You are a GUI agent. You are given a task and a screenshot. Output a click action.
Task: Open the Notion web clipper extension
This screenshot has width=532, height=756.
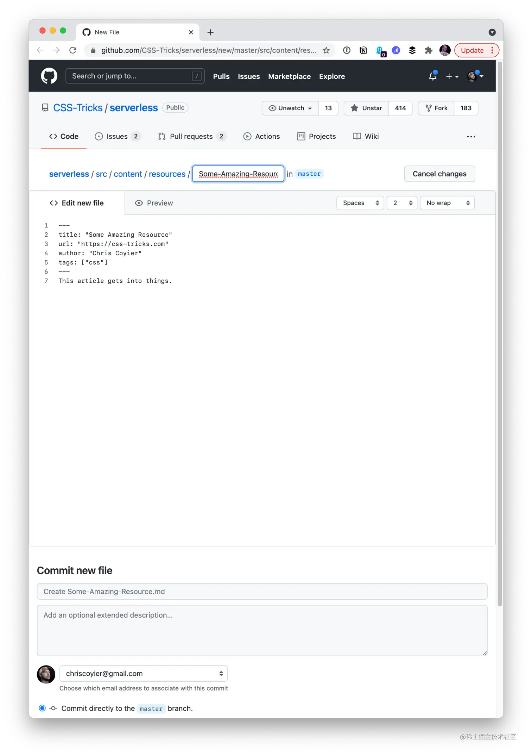(x=363, y=50)
